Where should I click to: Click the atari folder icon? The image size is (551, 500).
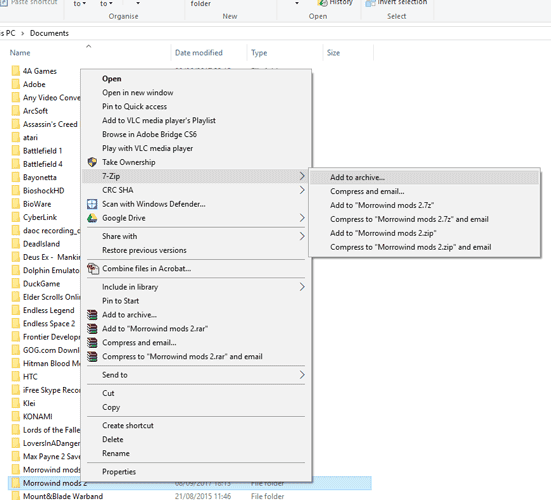(15, 137)
